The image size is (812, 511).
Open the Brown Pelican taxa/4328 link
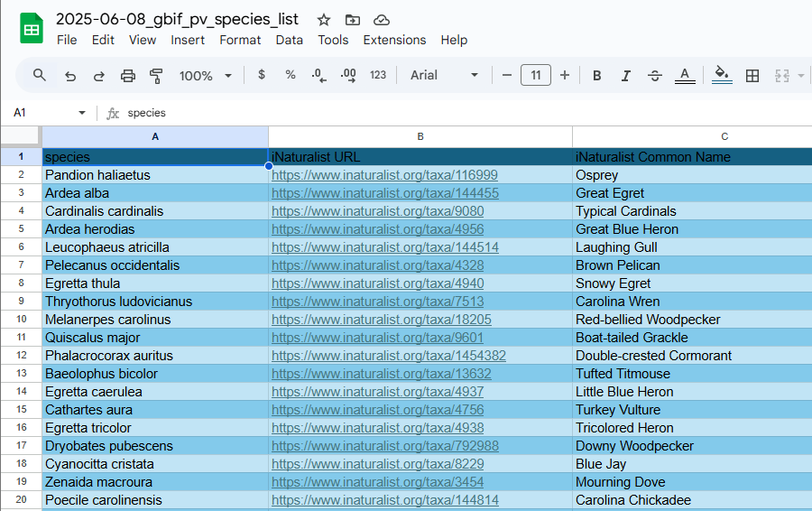tap(377, 265)
